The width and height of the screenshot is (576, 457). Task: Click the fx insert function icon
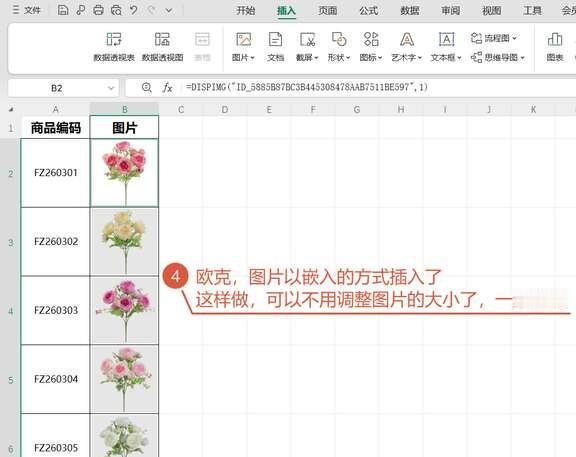[x=168, y=87]
